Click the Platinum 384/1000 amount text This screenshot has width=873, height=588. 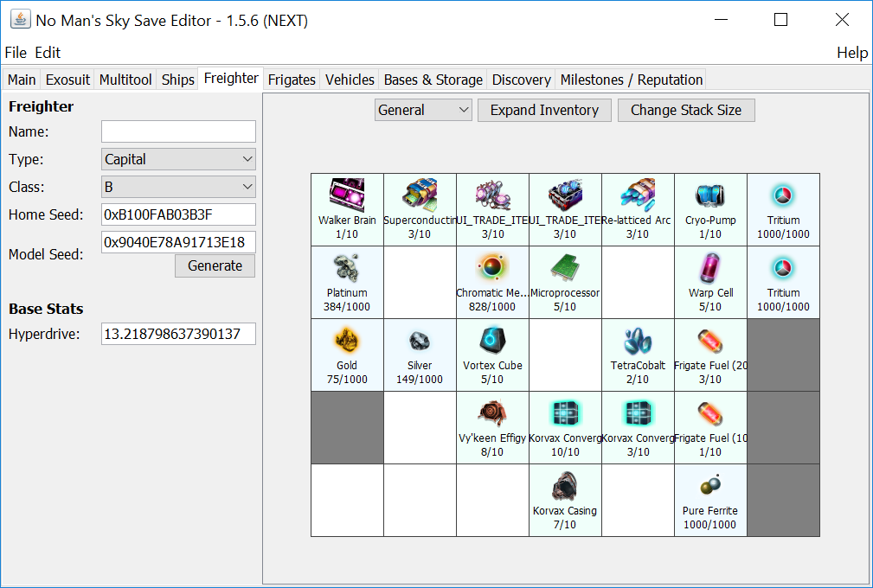tap(347, 306)
